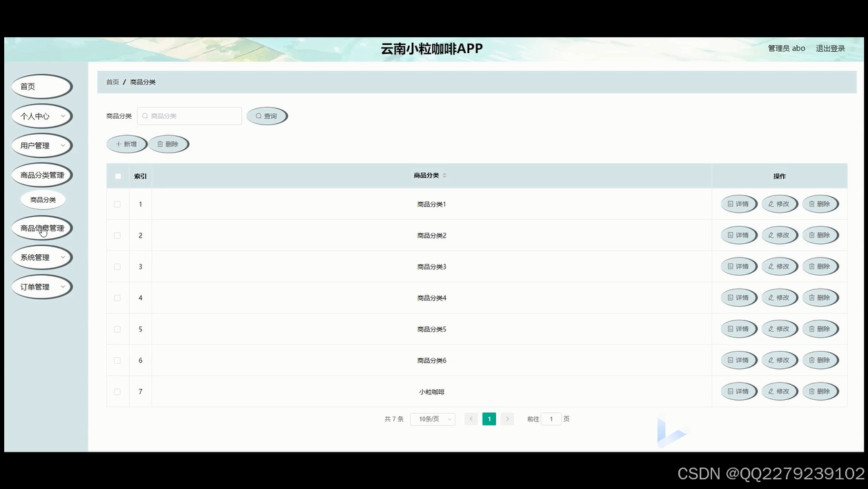Open 详情 for 小粒咖啡 row
The width and height of the screenshot is (868, 489).
(x=738, y=391)
